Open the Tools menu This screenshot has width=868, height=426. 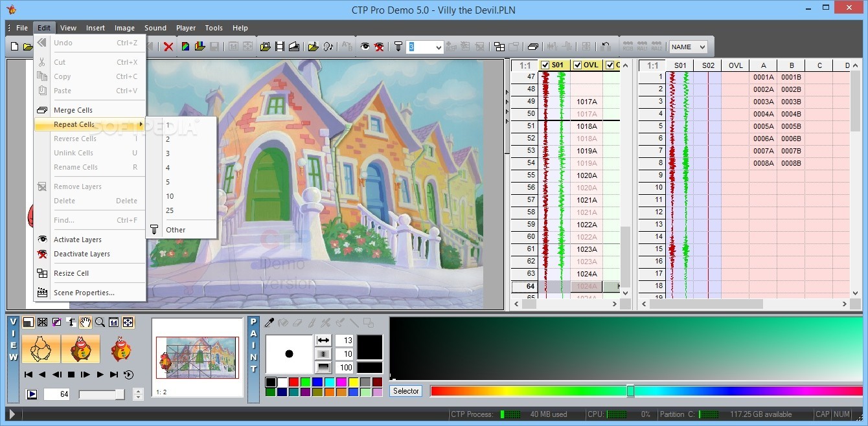point(214,28)
